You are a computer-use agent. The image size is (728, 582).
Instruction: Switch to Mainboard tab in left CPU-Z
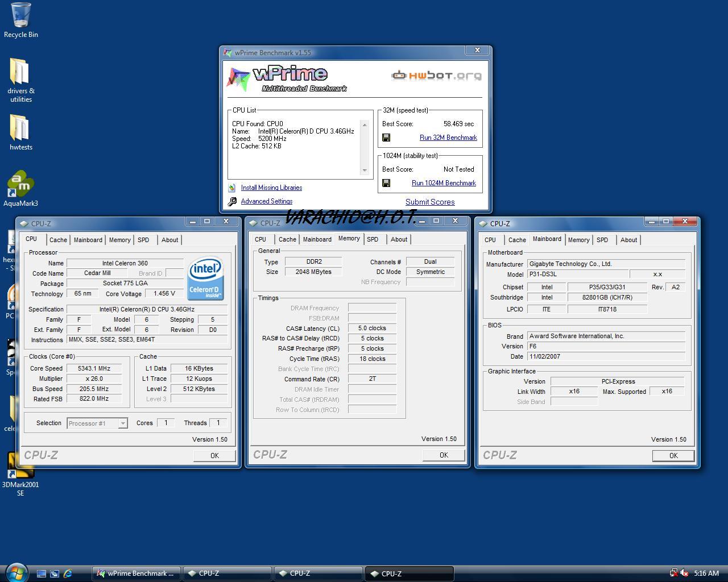(x=88, y=240)
